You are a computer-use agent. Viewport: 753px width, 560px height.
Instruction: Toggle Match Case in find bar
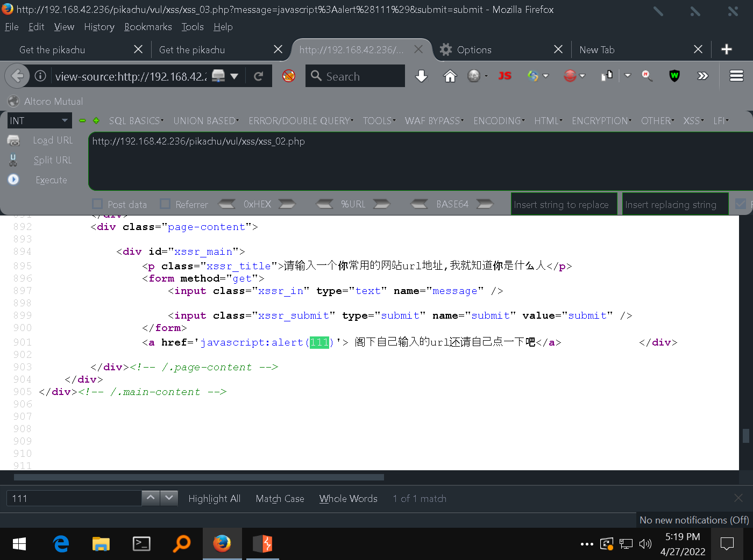click(280, 499)
